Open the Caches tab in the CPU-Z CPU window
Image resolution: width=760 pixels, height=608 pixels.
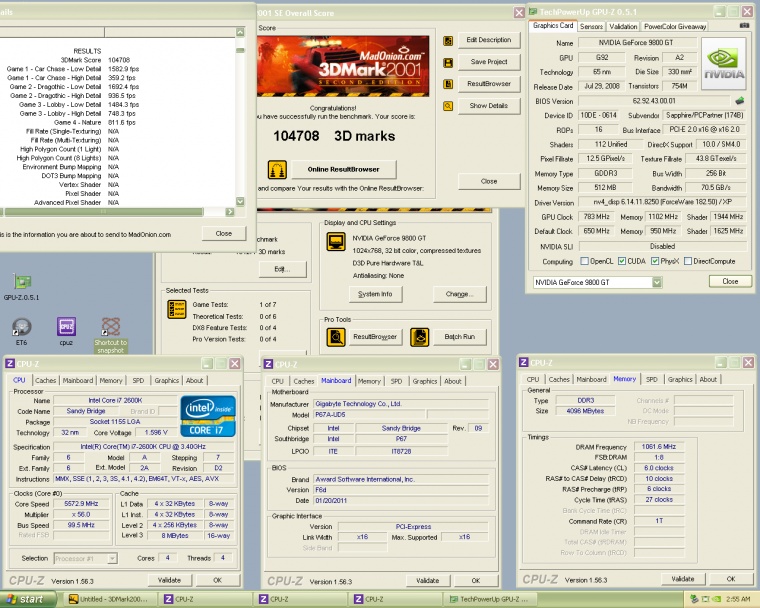[45, 380]
